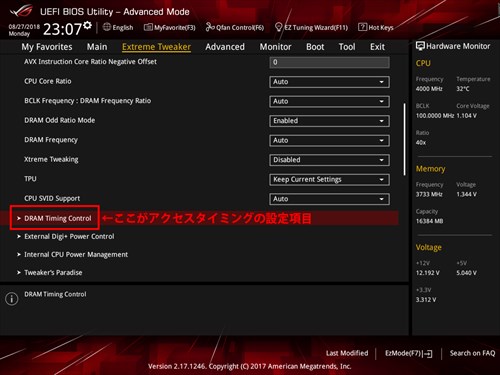
Task: Switch to the Boot tab
Action: pyautogui.click(x=315, y=47)
